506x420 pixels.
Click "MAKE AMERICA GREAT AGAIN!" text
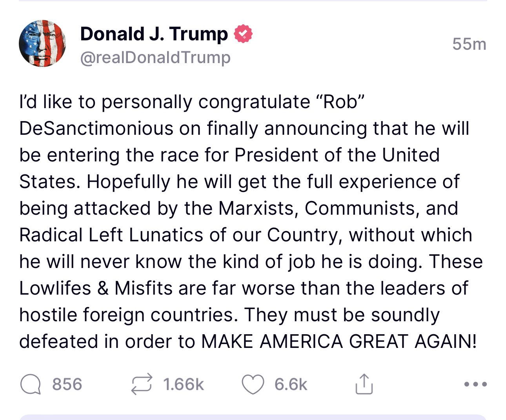339,342
